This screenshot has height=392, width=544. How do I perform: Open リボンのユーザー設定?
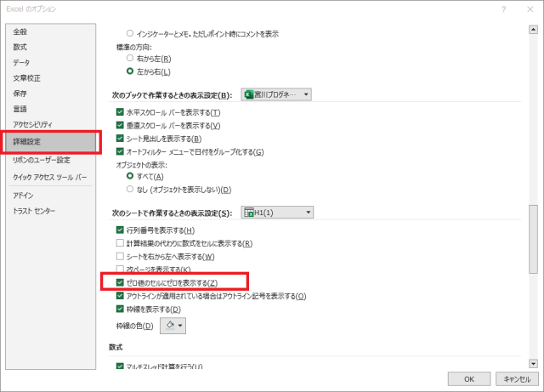point(42,160)
